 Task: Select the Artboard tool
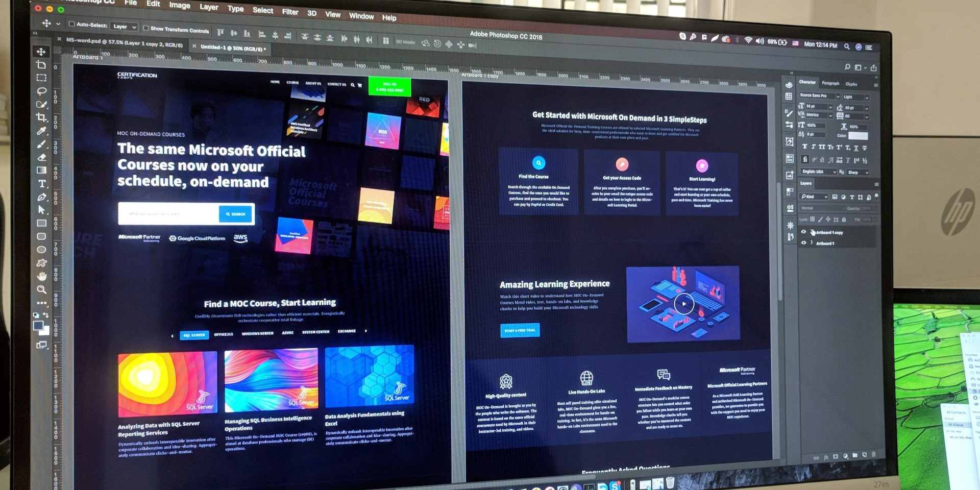coord(41,65)
